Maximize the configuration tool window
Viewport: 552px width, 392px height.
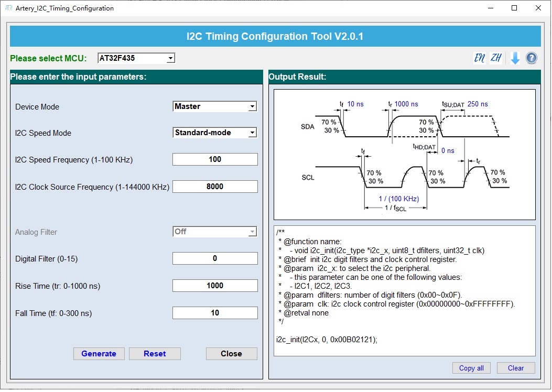pyautogui.click(x=514, y=8)
